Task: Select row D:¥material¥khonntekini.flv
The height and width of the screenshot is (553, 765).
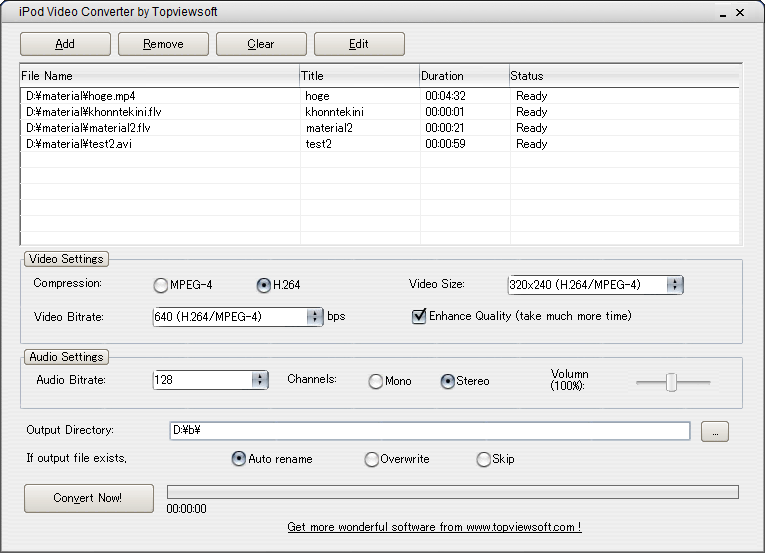Action: coord(380,112)
